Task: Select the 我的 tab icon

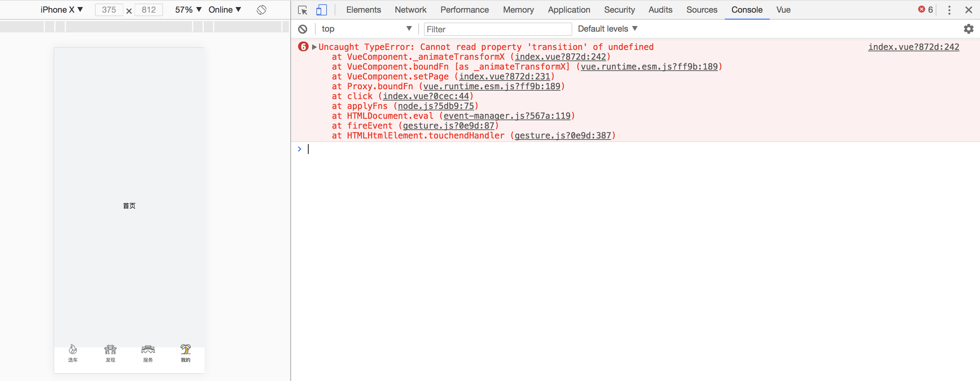Action: click(x=186, y=349)
